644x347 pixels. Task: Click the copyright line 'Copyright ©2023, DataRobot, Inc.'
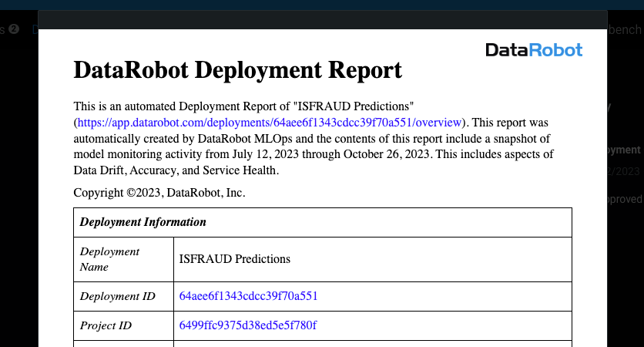coord(159,193)
